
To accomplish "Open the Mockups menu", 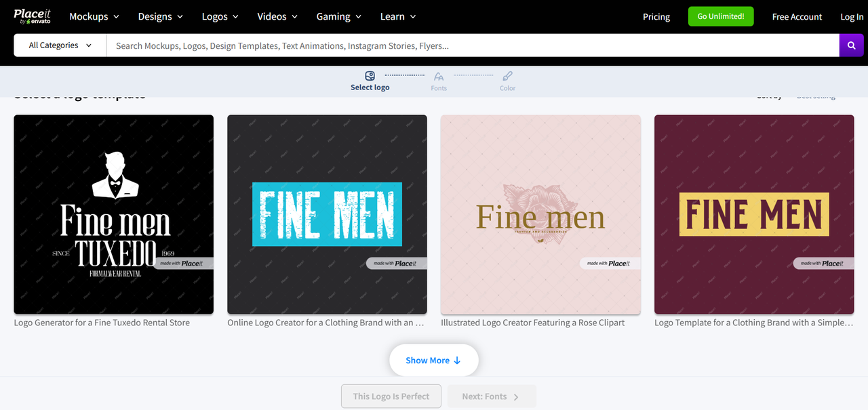I will click(x=94, y=16).
